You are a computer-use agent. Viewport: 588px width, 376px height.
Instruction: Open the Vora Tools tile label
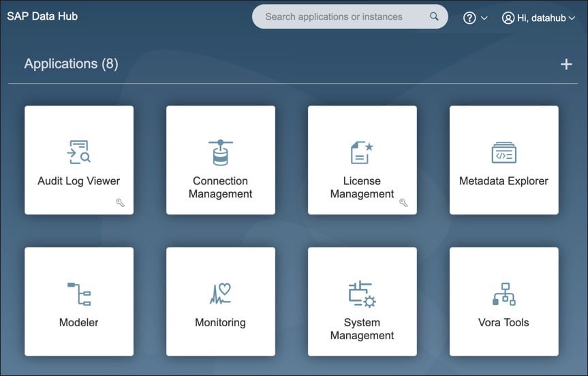click(x=504, y=322)
